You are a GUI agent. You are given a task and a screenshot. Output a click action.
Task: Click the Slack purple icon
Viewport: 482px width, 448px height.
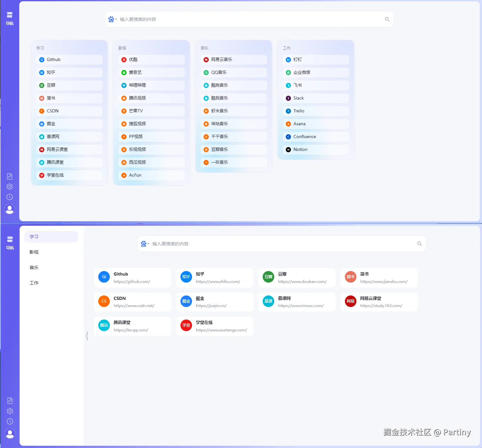coord(288,98)
